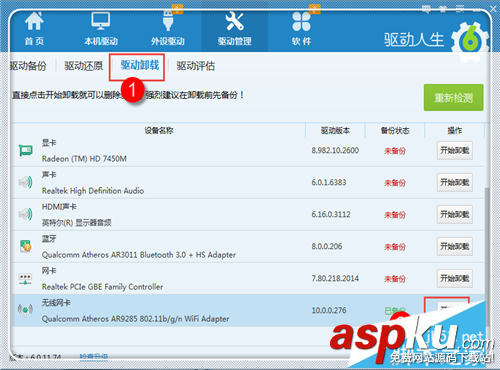500x370 pixels.
Task: Start uninstall for Realtek PCIe GBE Controller
Action: pyautogui.click(x=455, y=278)
